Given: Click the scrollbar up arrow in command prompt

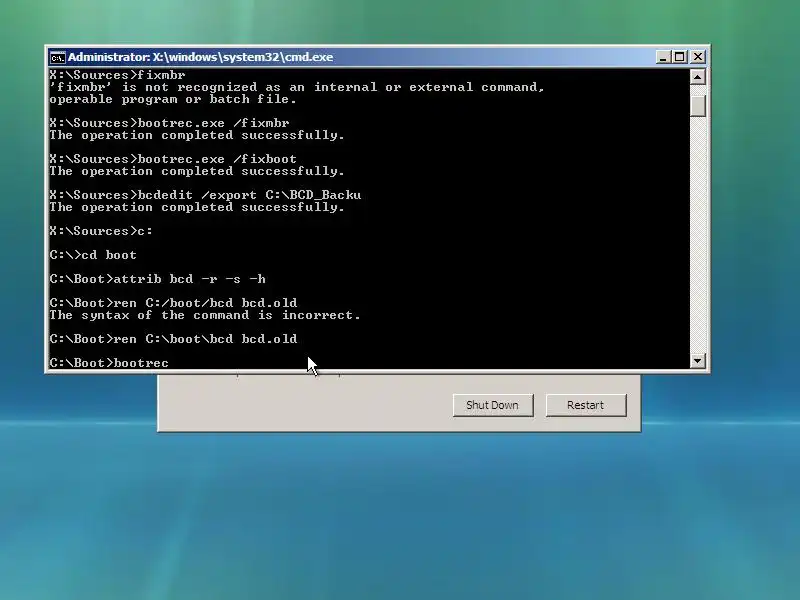Looking at the screenshot, I should [x=697, y=77].
